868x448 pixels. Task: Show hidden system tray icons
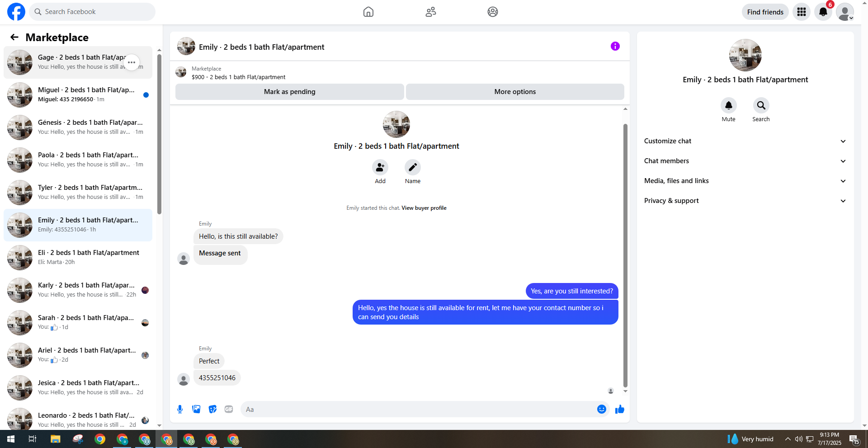click(788, 439)
